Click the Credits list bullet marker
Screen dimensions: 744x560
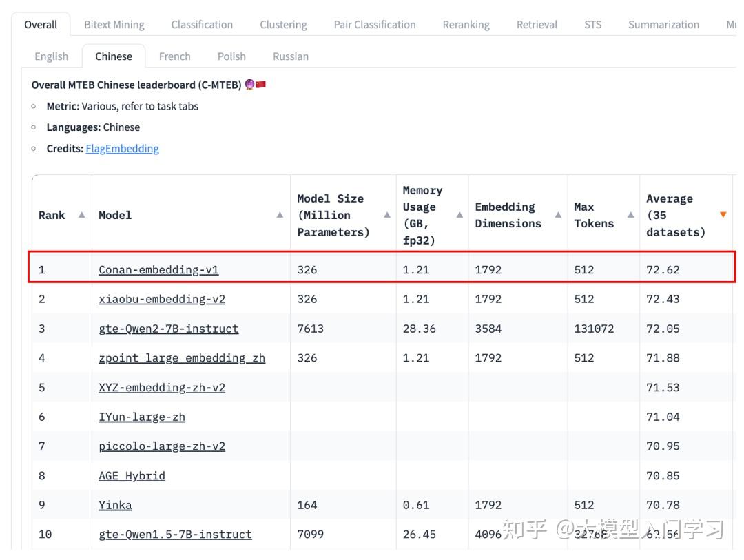(x=33, y=148)
